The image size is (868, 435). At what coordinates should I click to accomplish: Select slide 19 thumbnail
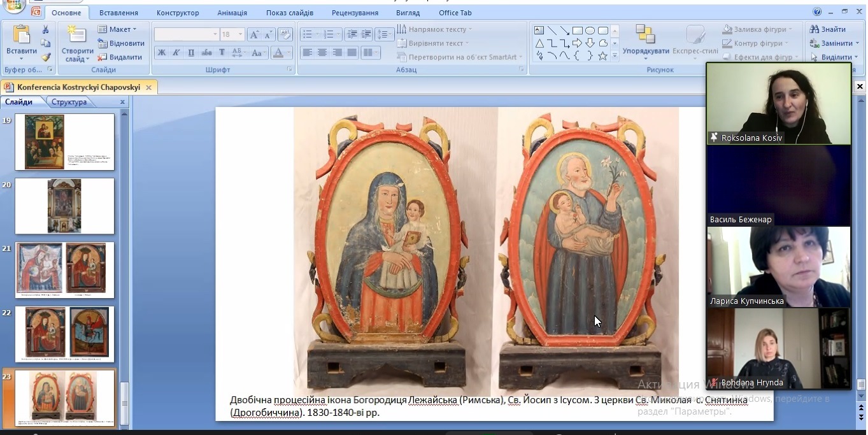click(x=64, y=142)
